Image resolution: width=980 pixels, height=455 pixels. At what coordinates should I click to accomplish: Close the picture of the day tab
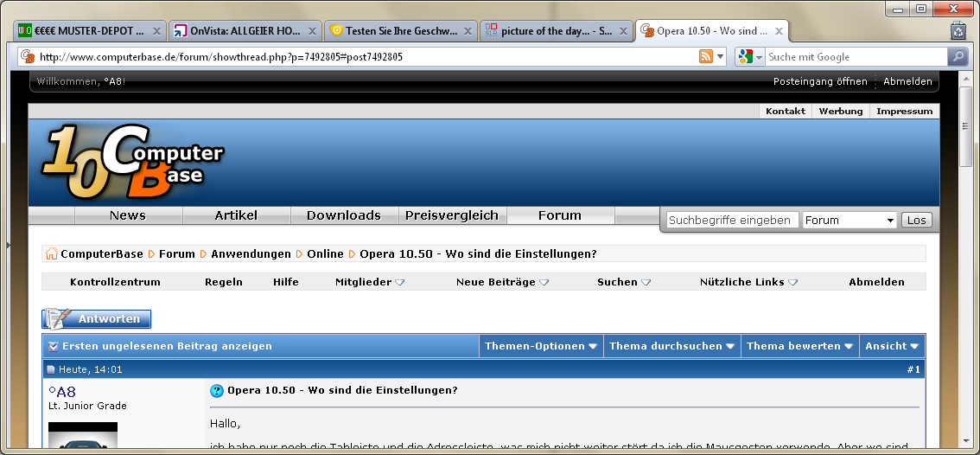pyautogui.click(x=623, y=30)
